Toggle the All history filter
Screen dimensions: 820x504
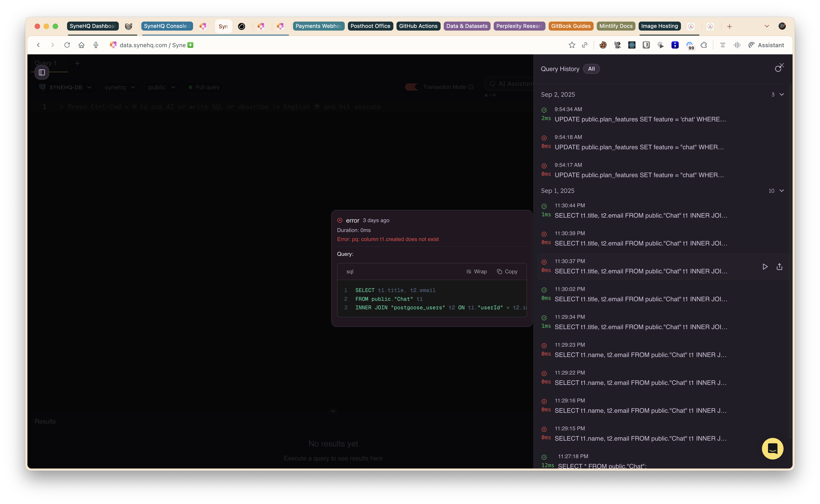click(591, 69)
